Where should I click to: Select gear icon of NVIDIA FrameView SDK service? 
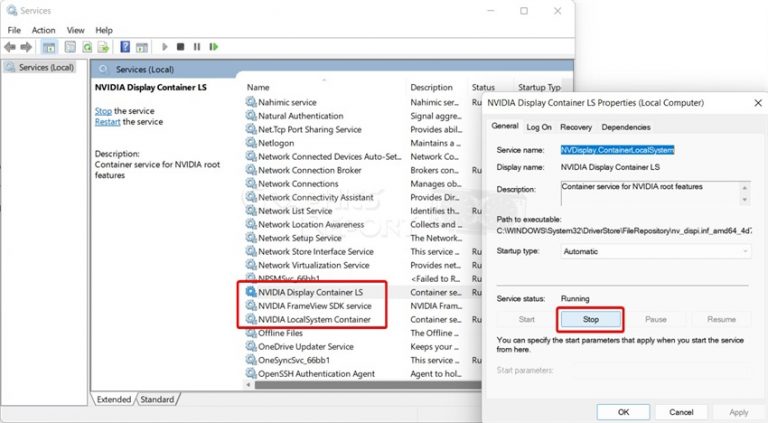click(251, 306)
